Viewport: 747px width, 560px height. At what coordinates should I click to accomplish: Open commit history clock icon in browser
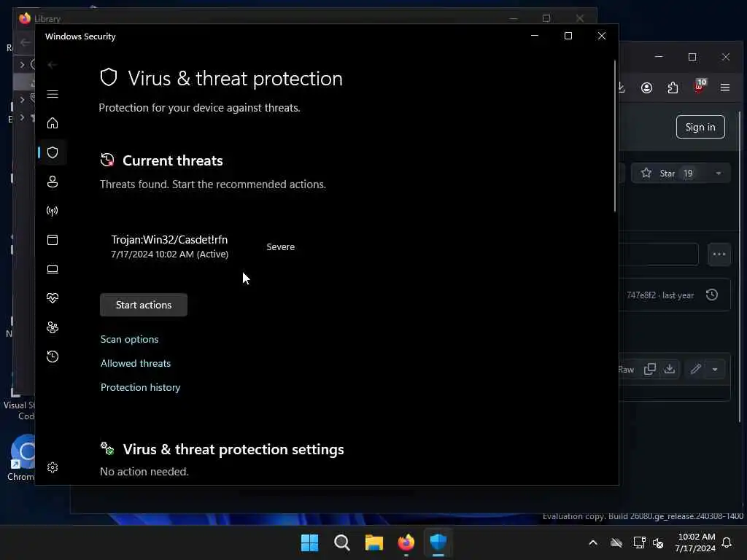712,295
